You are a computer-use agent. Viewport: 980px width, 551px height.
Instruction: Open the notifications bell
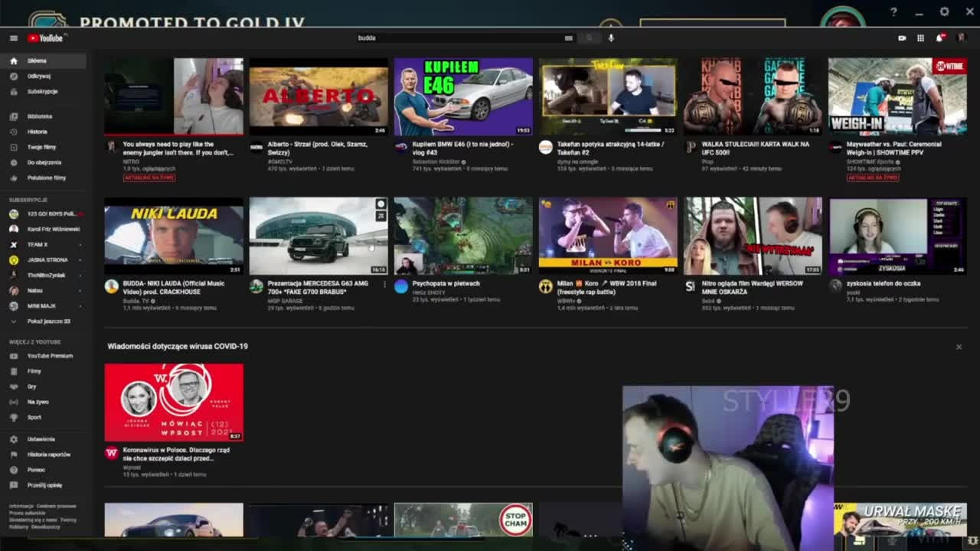click(939, 37)
